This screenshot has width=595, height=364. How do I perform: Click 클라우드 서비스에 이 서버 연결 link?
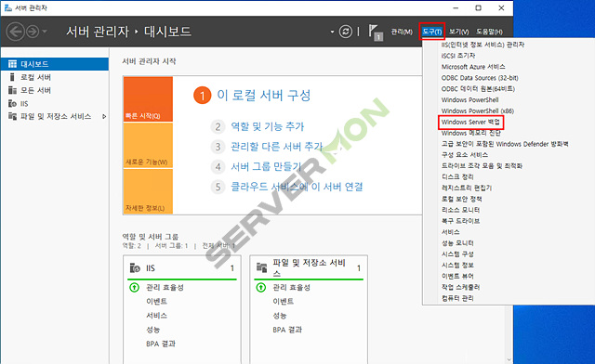click(297, 187)
